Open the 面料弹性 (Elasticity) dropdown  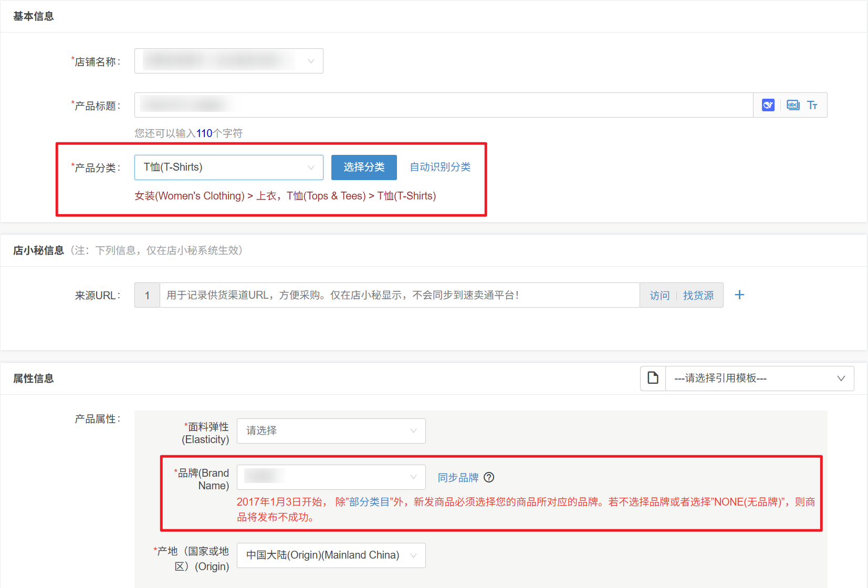coord(331,431)
